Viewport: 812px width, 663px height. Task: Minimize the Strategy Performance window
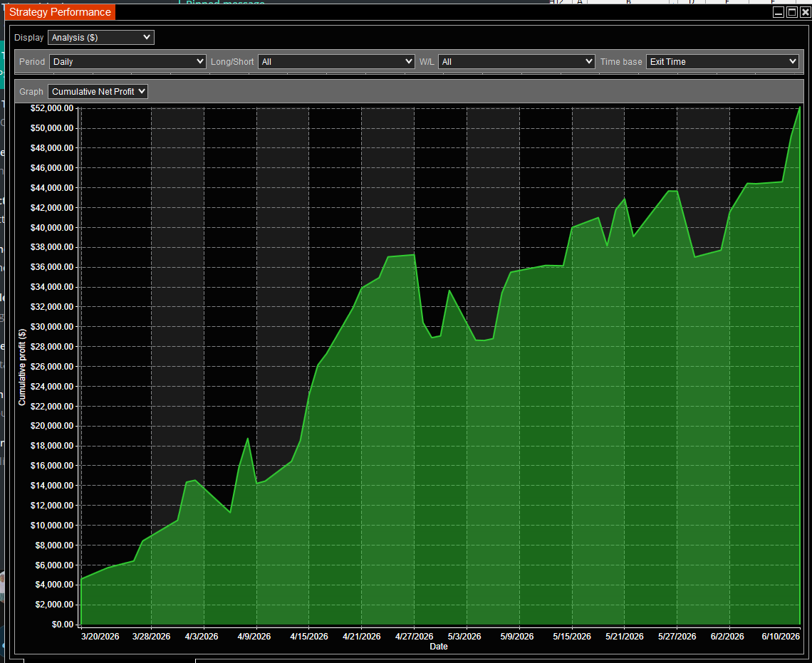tap(779, 12)
